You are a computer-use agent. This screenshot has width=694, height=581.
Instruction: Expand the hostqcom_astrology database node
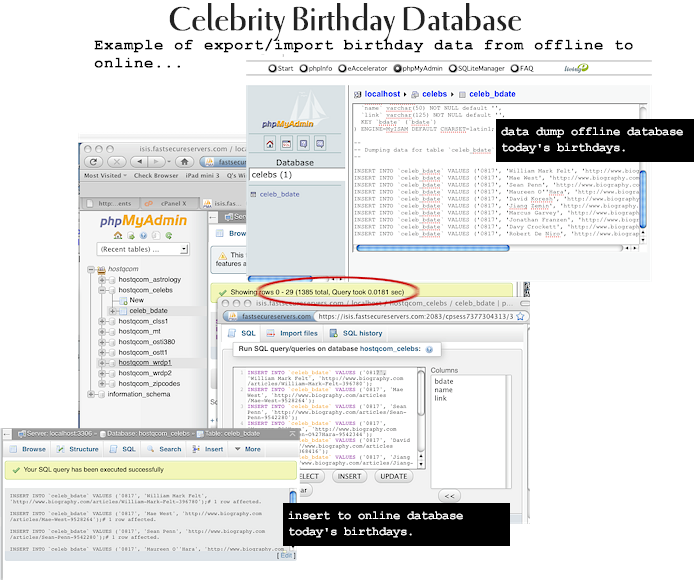(x=102, y=280)
